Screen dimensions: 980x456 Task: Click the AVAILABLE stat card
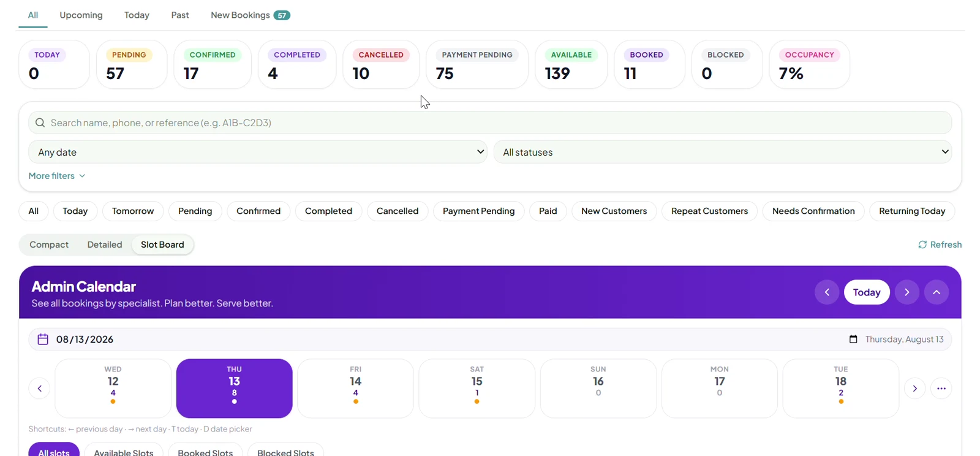pos(571,64)
